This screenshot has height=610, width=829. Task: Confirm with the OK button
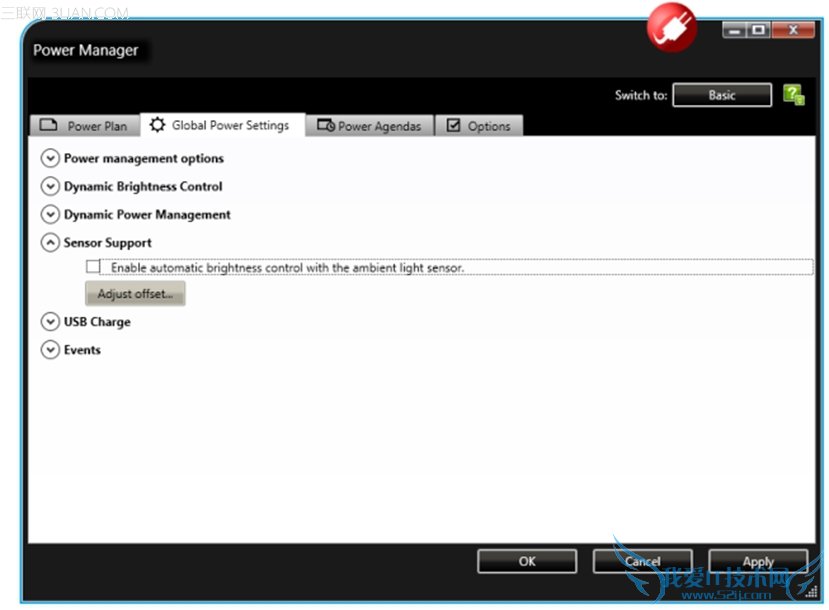pyautogui.click(x=527, y=561)
